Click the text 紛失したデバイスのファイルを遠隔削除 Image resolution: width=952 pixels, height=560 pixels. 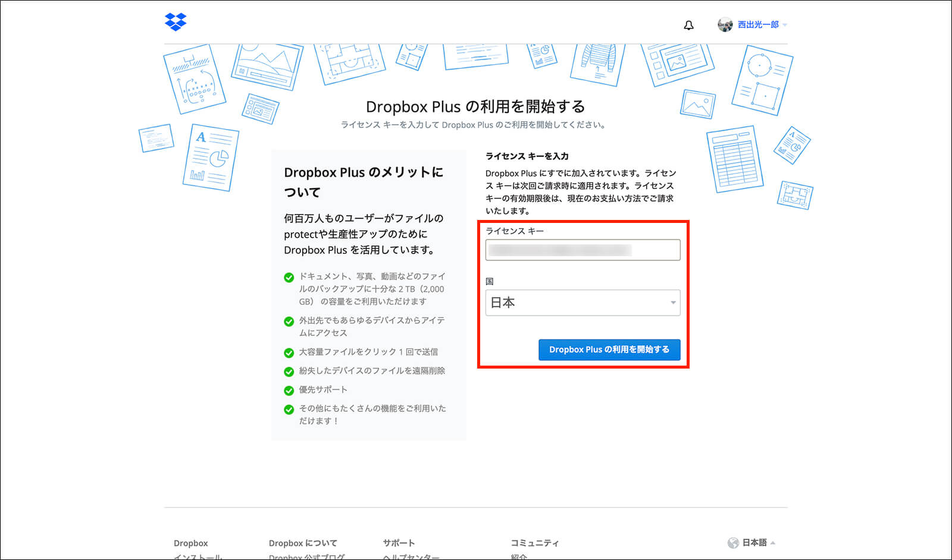click(372, 371)
